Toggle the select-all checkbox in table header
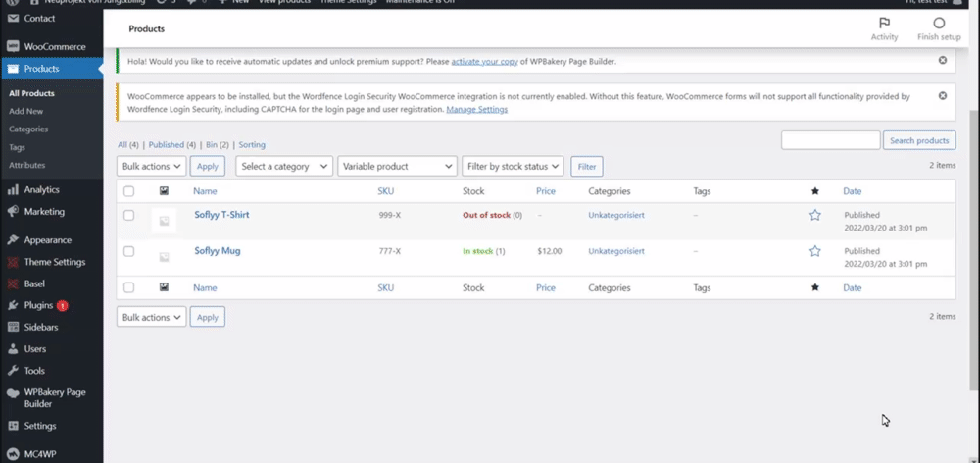The width and height of the screenshot is (980, 463). (x=128, y=191)
